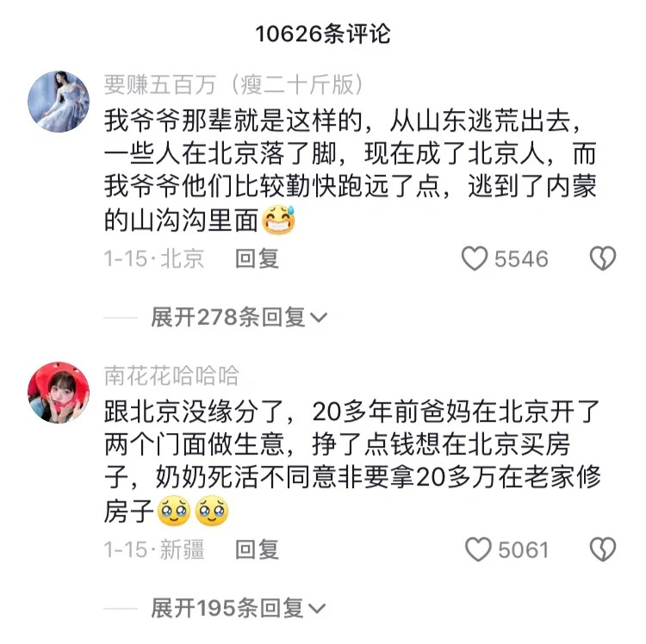Tap the 10626条评论 header title
Screen dimensions: 646x644
[323, 34]
